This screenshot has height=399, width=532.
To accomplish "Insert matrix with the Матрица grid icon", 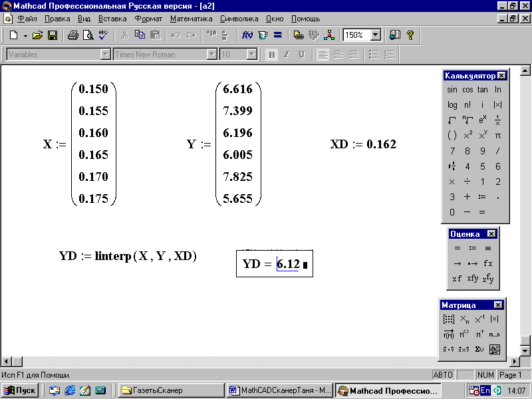I will [x=448, y=319].
